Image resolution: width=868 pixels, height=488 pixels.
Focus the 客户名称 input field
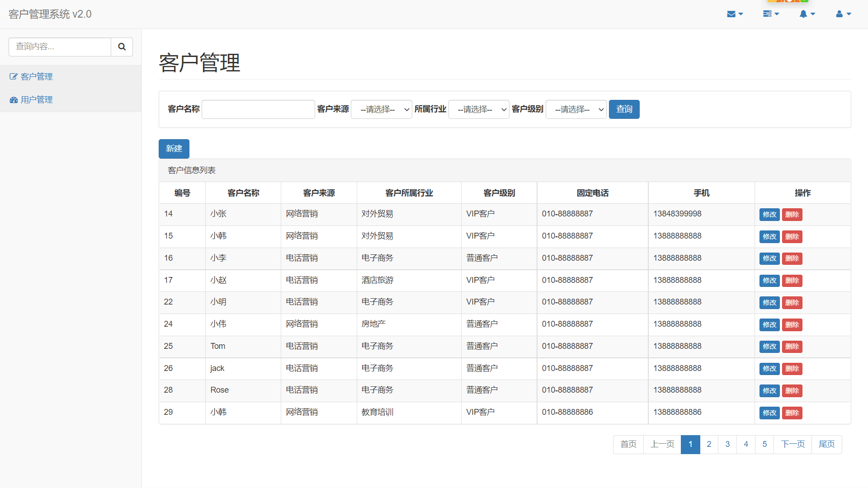click(x=258, y=109)
